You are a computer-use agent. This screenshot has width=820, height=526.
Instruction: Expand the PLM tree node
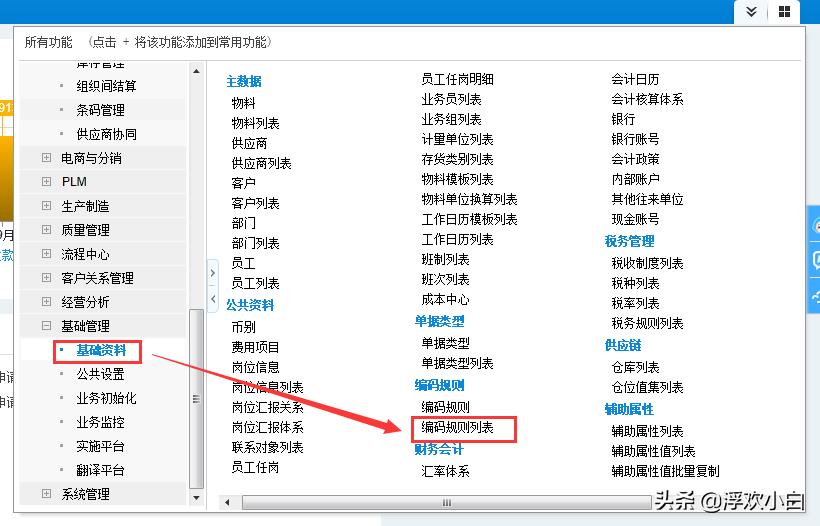(47, 181)
